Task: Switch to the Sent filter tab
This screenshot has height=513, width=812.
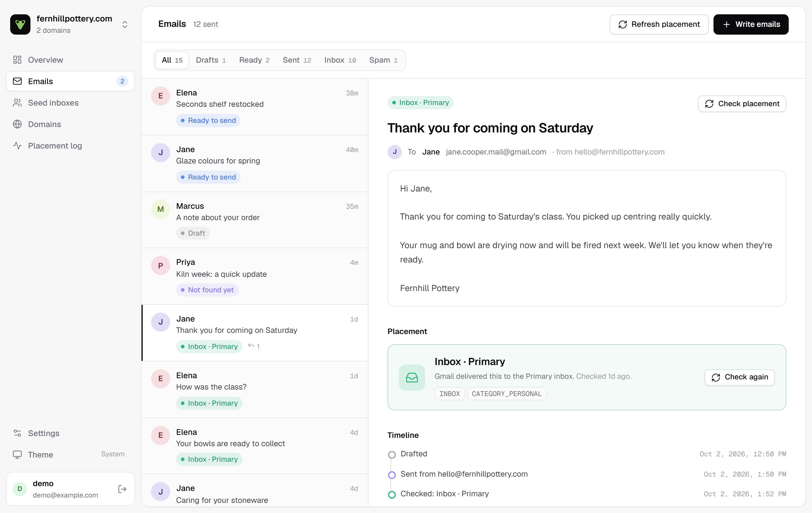Action: 297,60
